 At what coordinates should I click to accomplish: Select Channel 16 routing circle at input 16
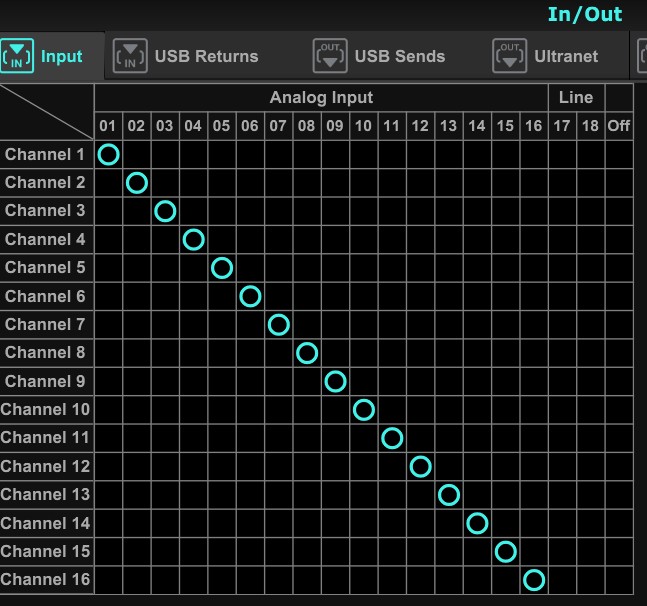(x=534, y=580)
